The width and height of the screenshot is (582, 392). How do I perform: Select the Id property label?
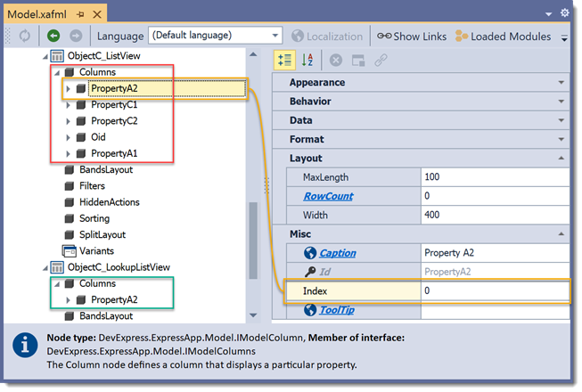(x=324, y=272)
